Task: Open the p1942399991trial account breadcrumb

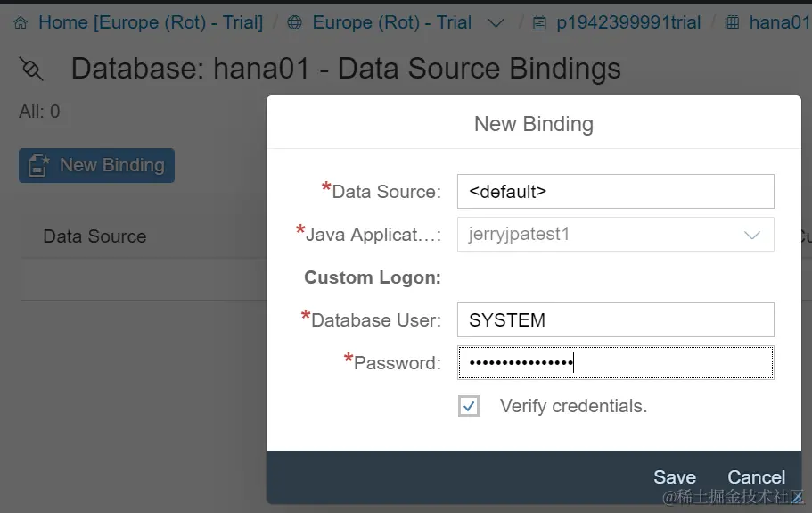Action: [628, 23]
